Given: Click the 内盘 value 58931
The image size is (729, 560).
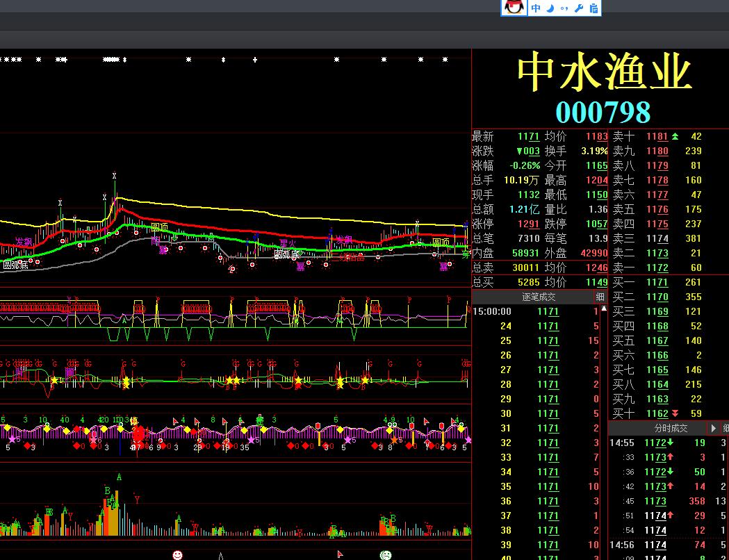Looking at the screenshot, I should click(x=526, y=253).
